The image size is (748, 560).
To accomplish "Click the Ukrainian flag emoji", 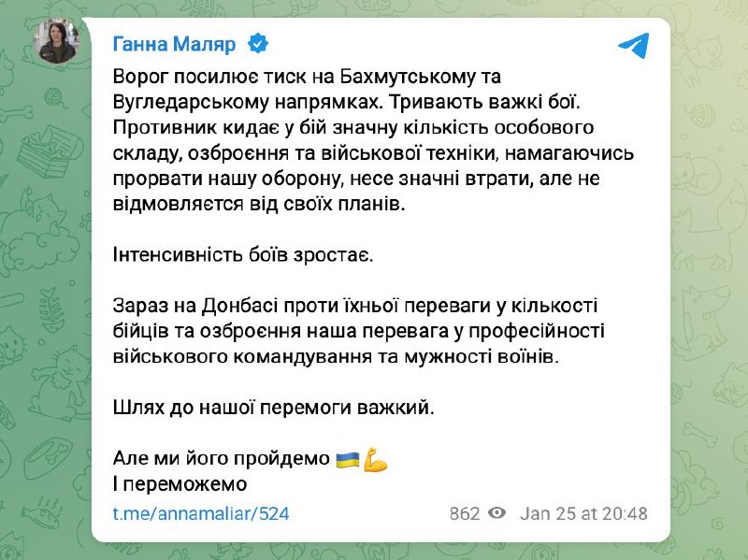I will pyautogui.click(x=347, y=459).
